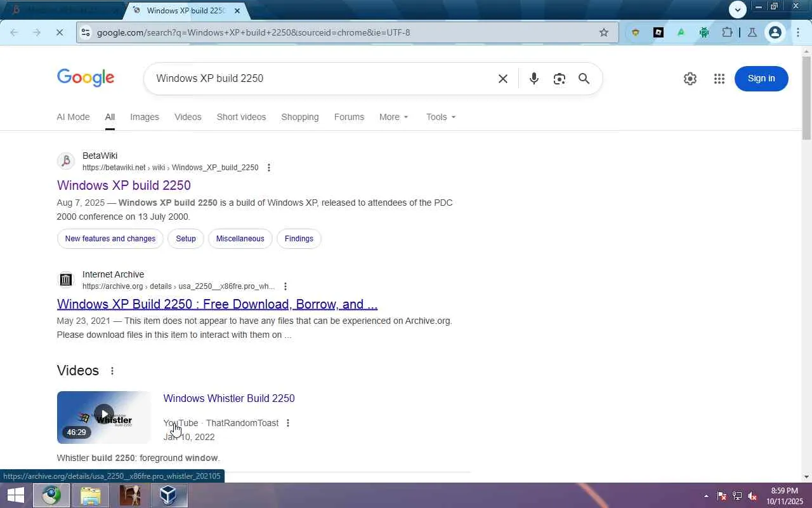
Task: Open Internet Archive Windows XP Build 2250 link
Action: [x=217, y=304]
